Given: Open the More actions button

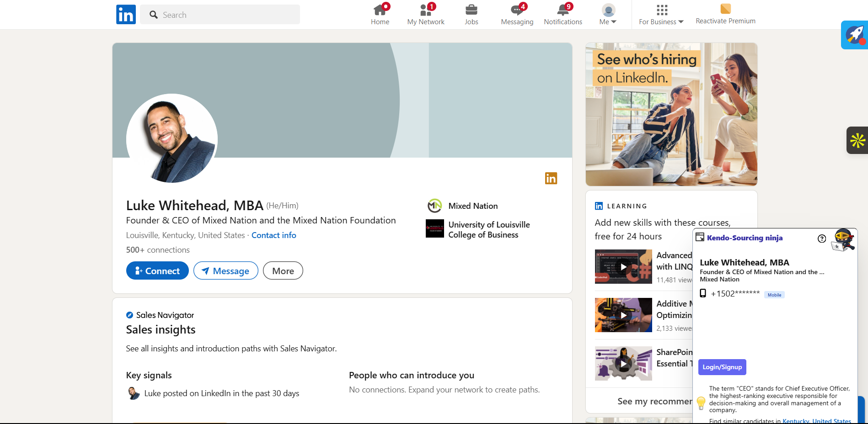Looking at the screenshot, I should 283,270.
